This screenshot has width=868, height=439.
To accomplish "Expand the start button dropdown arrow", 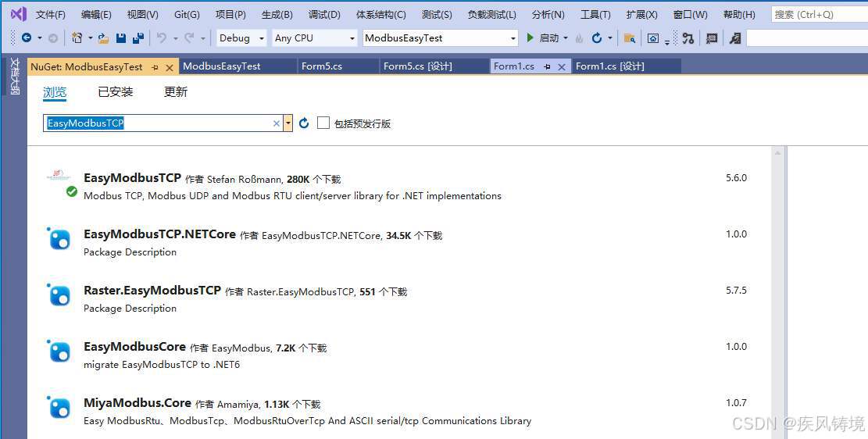I will tap(565, 38).
